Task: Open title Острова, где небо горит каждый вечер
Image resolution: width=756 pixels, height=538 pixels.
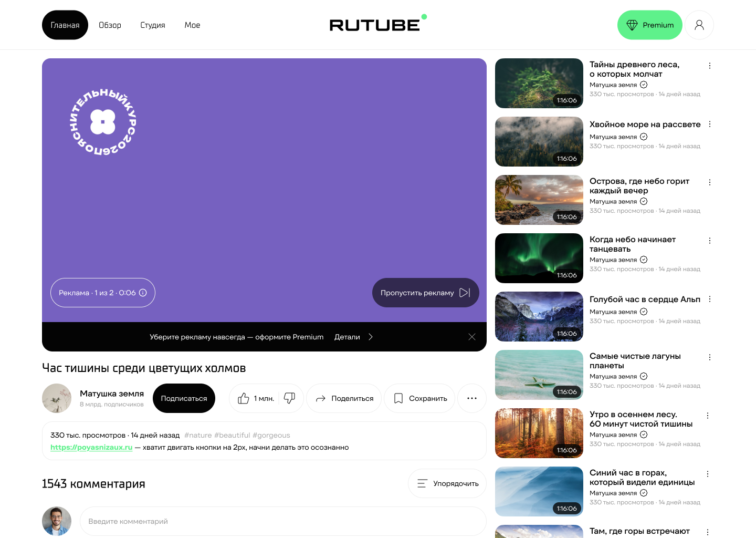Action: [639, 186]
